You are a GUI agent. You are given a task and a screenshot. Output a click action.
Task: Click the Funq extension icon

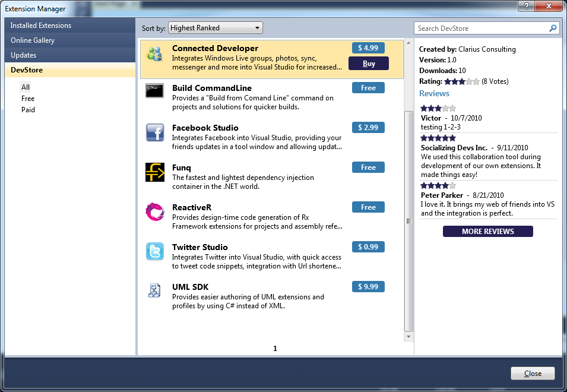point(155,172)
